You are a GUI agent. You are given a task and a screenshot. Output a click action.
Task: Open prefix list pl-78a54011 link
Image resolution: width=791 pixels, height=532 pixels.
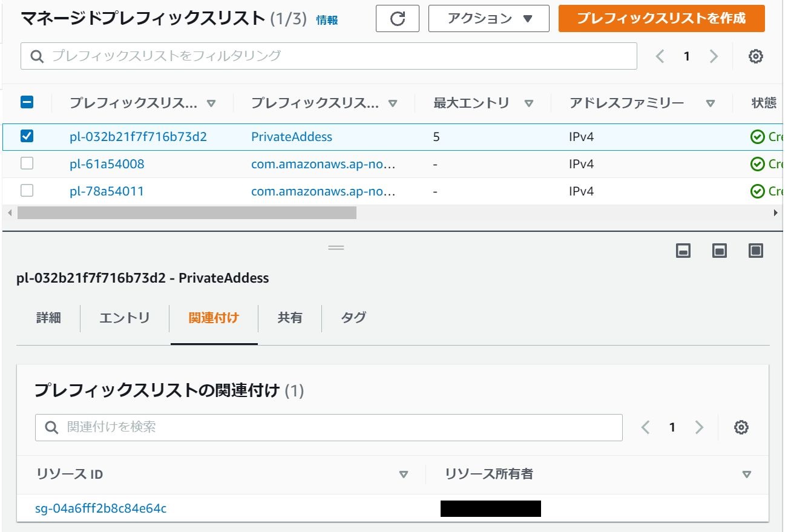tap(107, 191)
